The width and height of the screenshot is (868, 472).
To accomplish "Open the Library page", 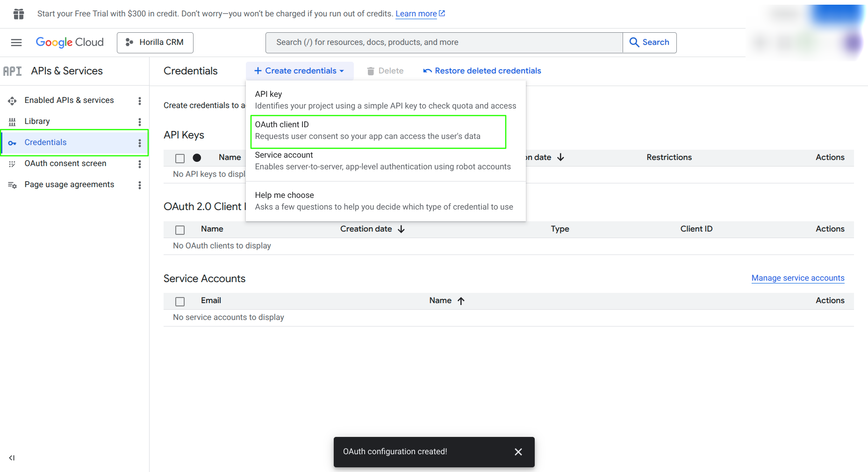I will 37,121.
